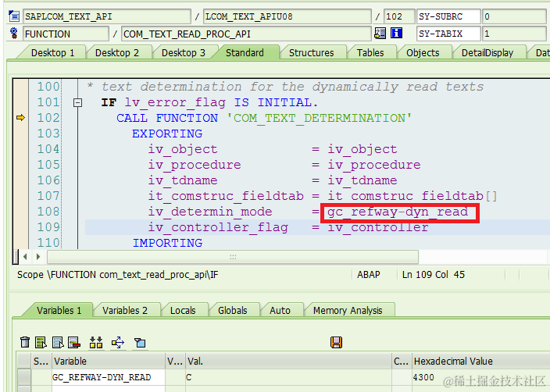Image resolution: width=550 pixels, height=392 pixels.
Task: Click the two-arrows insert icon
Action: pyautogui.click(x=96, y=342)
